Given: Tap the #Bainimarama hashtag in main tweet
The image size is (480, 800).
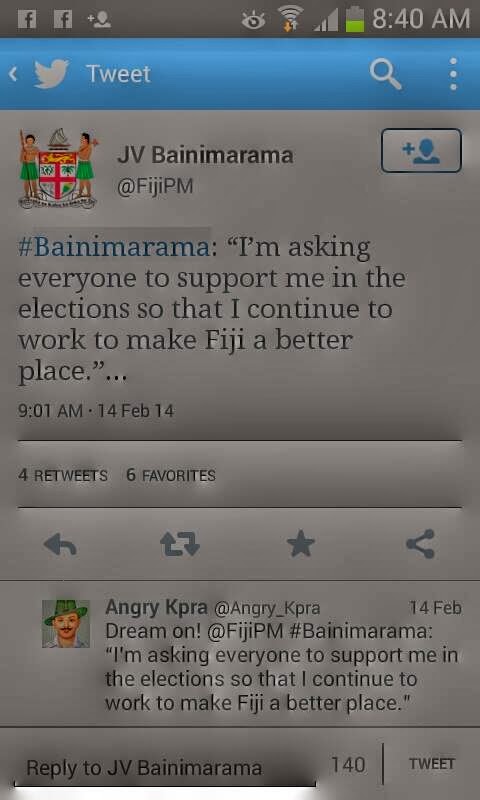Looking at the screenshot, I should point(113,247).
